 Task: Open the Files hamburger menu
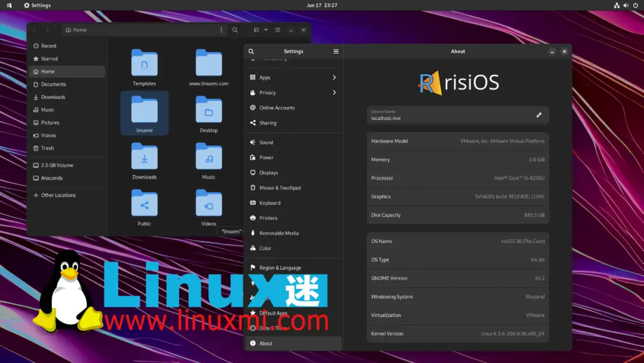coord(278,30)
